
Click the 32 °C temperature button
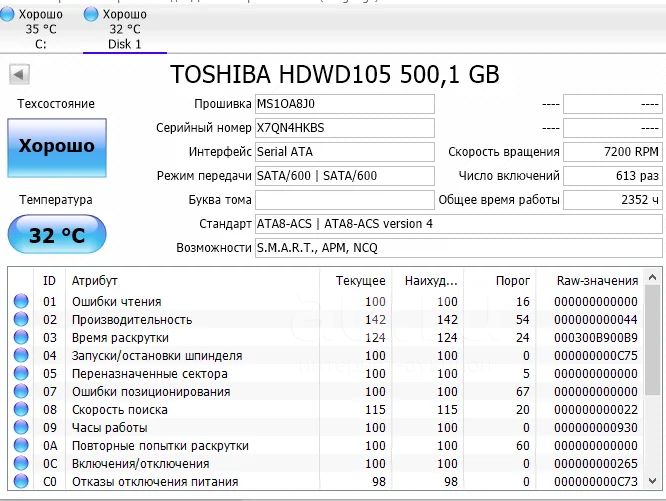click(x=57, y=234)
